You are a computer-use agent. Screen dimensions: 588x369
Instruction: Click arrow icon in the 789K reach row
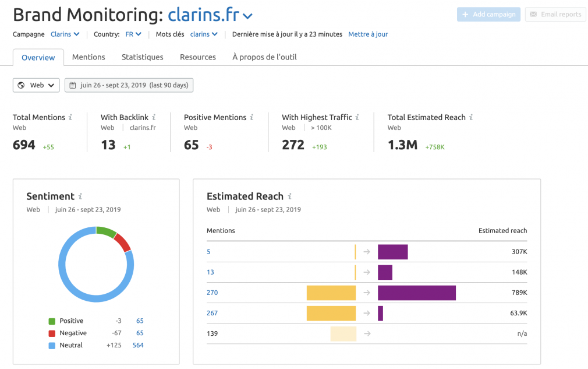point(367,293)
